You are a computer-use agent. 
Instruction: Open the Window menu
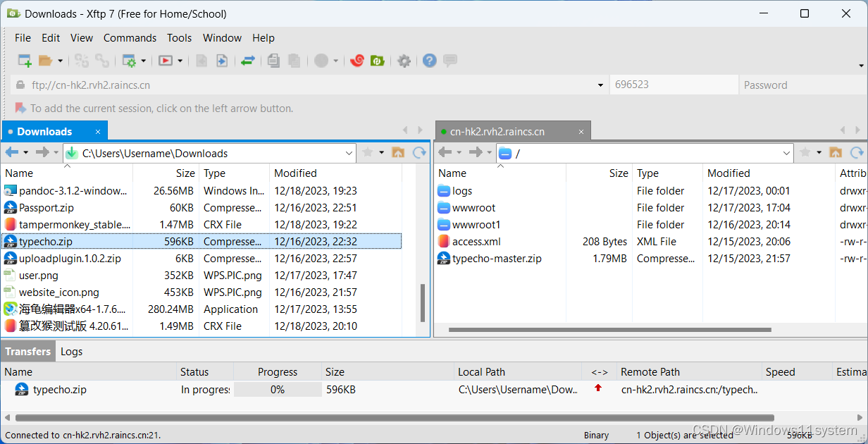222,38
